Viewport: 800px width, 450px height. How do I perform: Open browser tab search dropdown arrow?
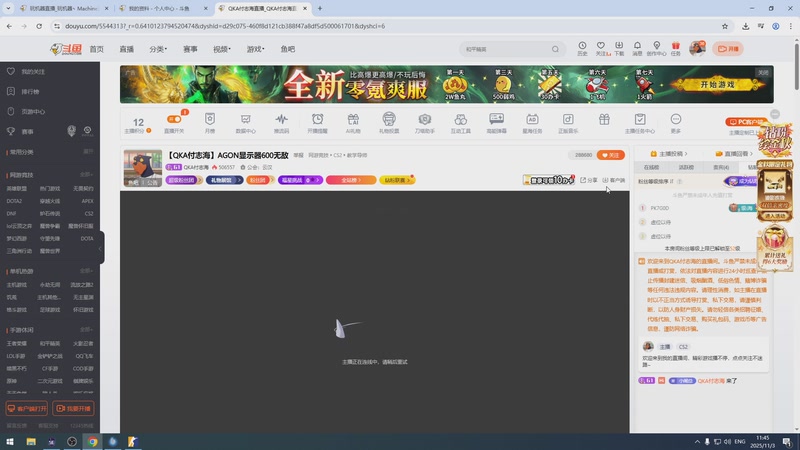click(x=8, y=8)
